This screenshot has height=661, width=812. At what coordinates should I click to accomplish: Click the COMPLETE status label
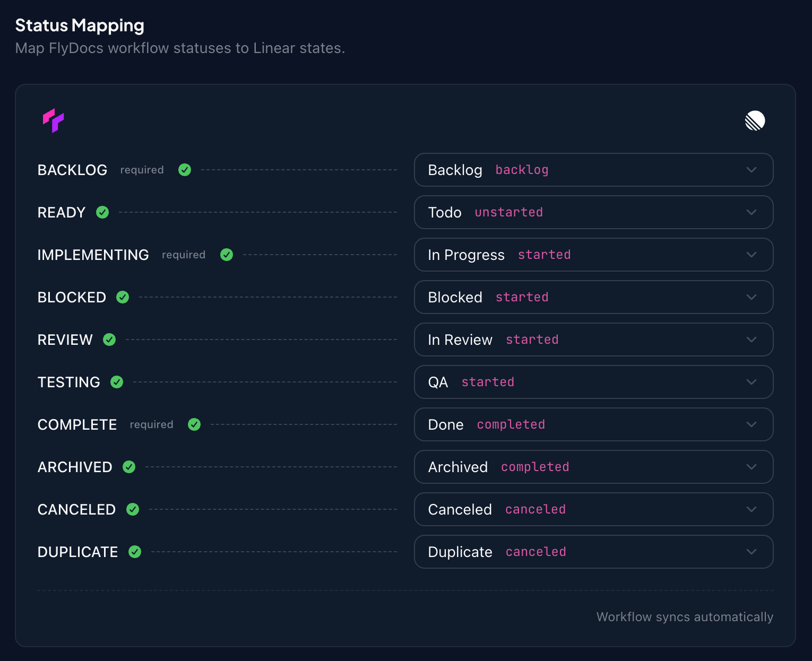77,424
